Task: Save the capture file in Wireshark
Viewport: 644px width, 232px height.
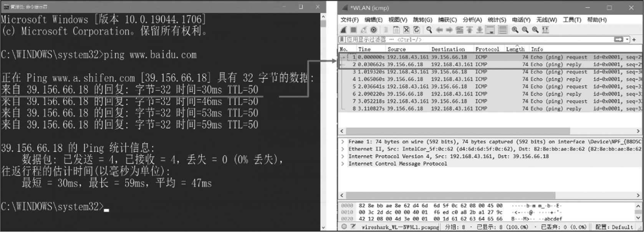Action: click(396, 30)
